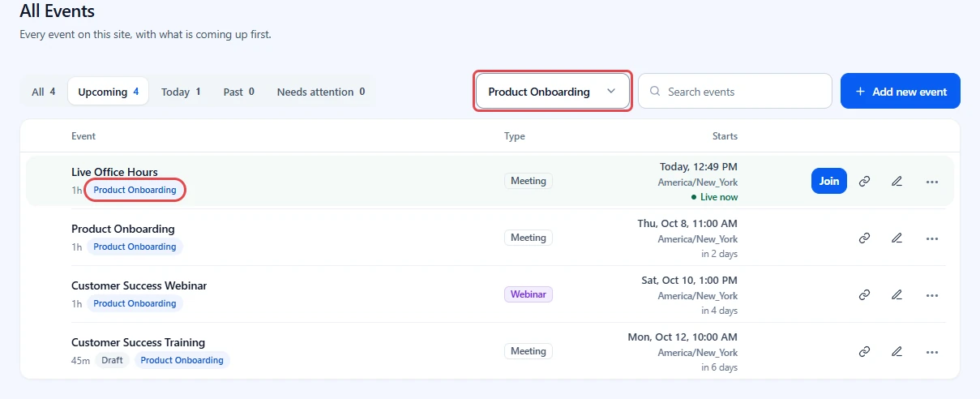Screen dimensions: 980x399
Task: Open more options for Customer Success Training
Action: click(931, 352)
